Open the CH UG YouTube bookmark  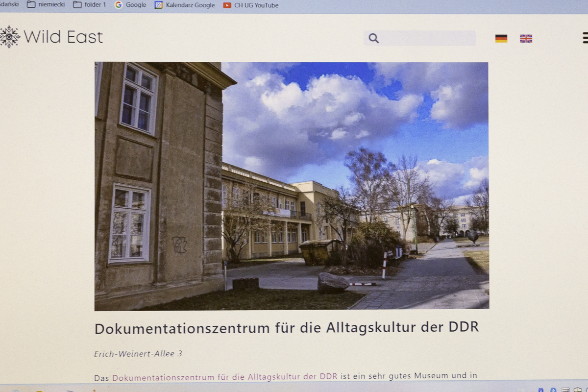(250, 5)
